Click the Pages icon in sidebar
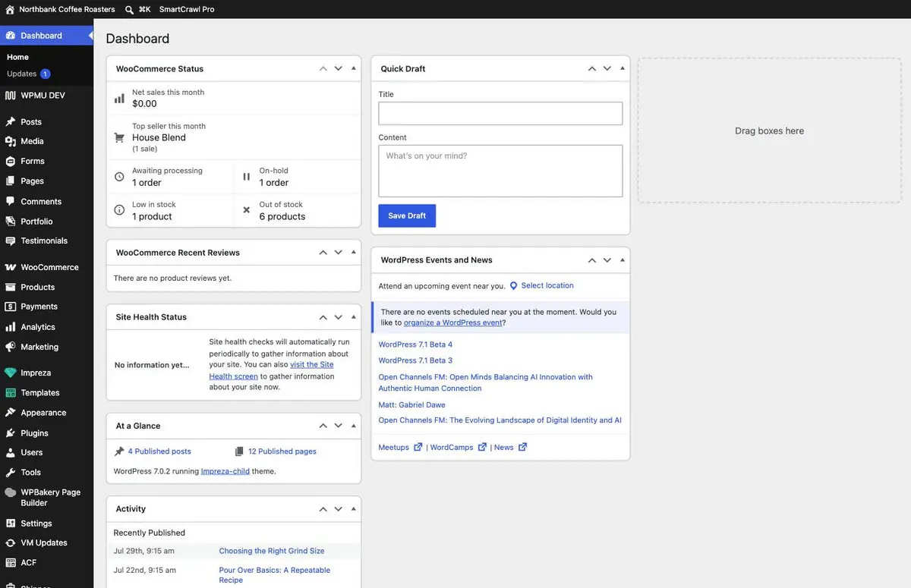This screenshot has height=588, width=911. [10, 181]
